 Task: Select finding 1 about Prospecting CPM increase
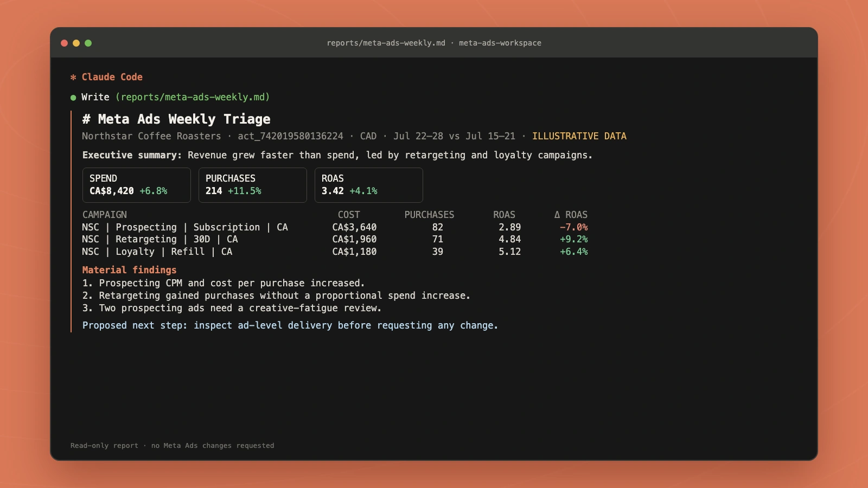(x=224, y=283)
